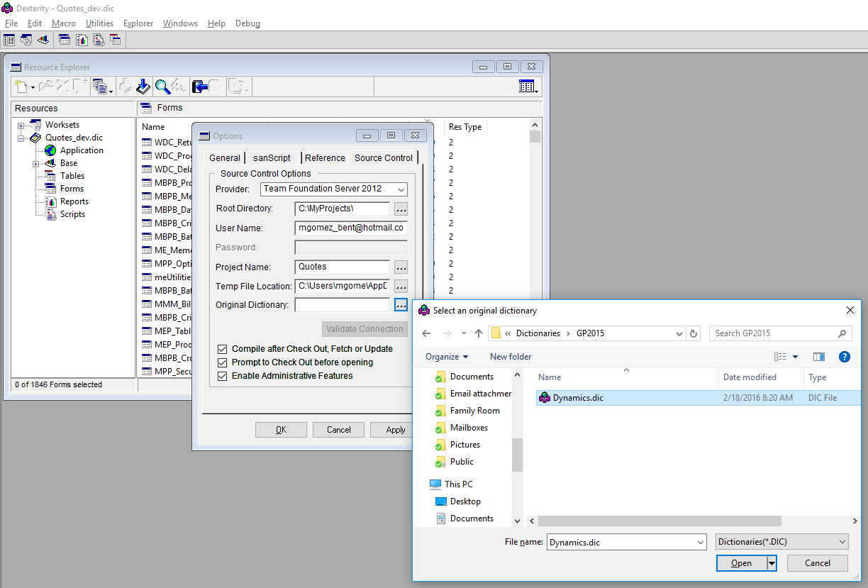Click the blue left-arrow check-in icon

click(200, 87)
